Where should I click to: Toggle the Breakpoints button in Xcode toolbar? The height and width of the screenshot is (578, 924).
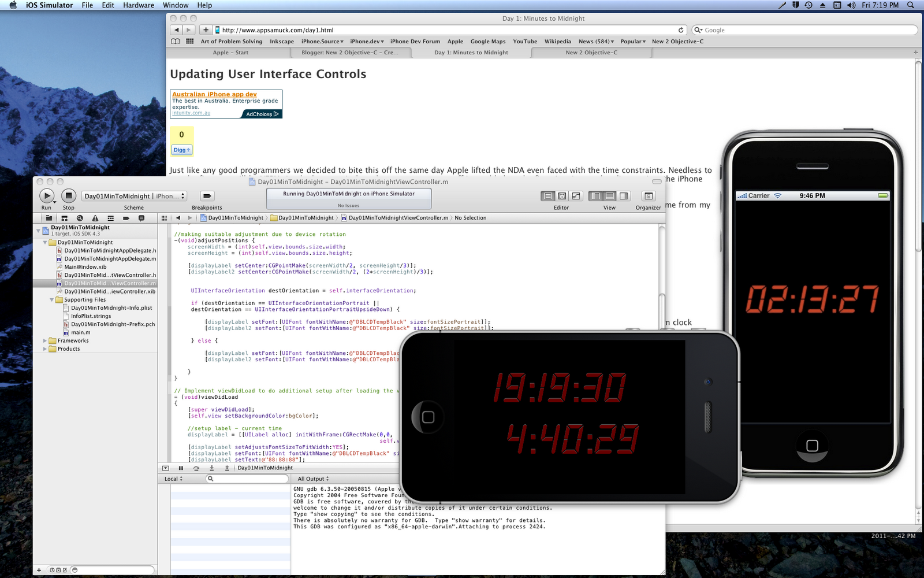[x=207, y=196]
